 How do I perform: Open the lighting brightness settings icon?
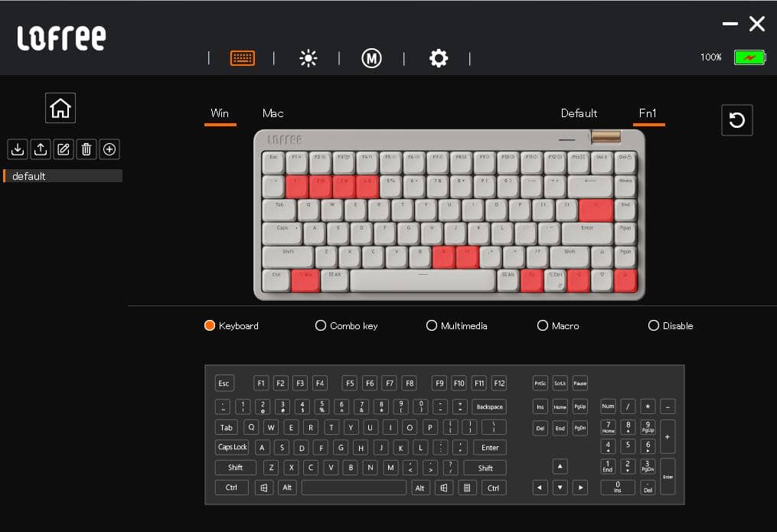(x=308, y=58)
